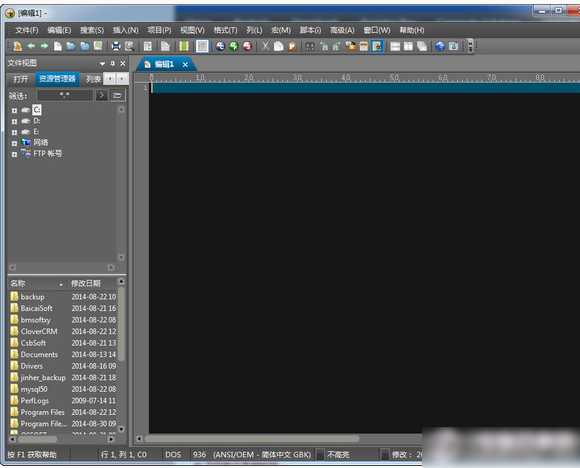Click the 筛选 filter input field
This screenshot has height=468, width=580.
65,95
